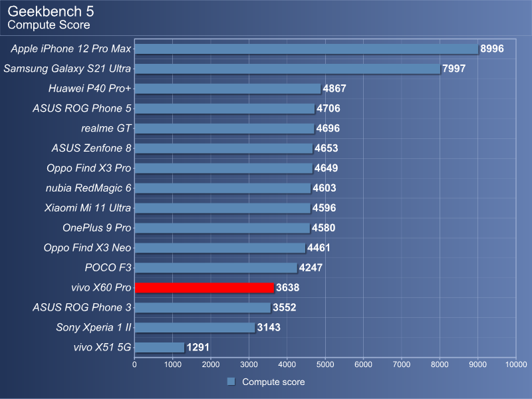
Task: Click the "Compute Score" subtitle
Action: click(x=49, y=25)
